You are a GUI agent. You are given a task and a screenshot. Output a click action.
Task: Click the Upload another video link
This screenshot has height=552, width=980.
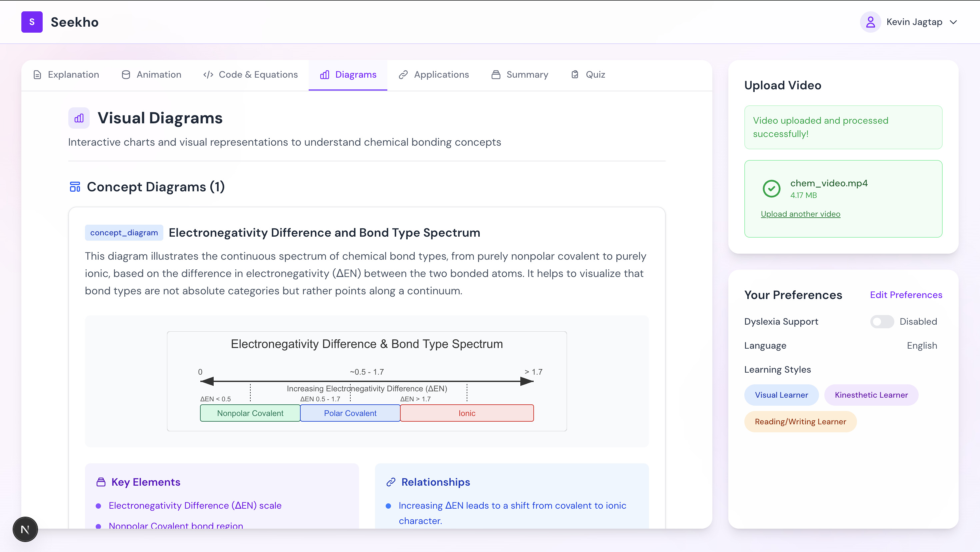coord(800,214)
